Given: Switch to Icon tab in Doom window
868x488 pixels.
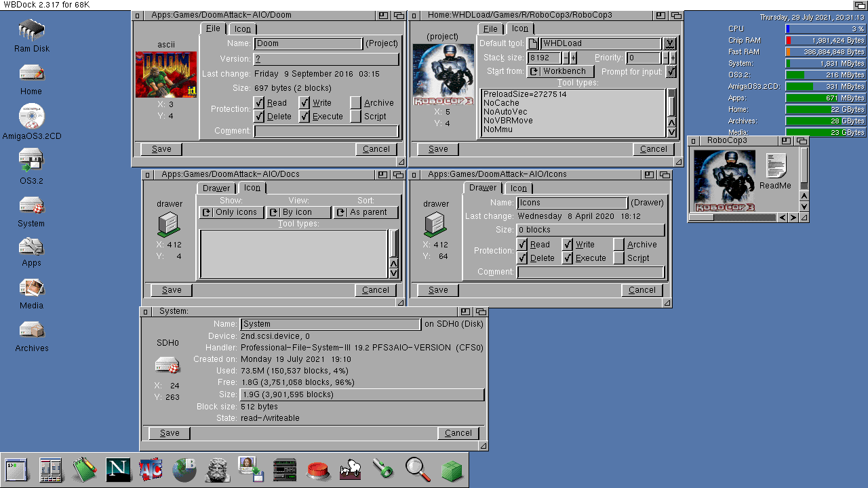Looking at the screenshot, I should click(242, 29).
